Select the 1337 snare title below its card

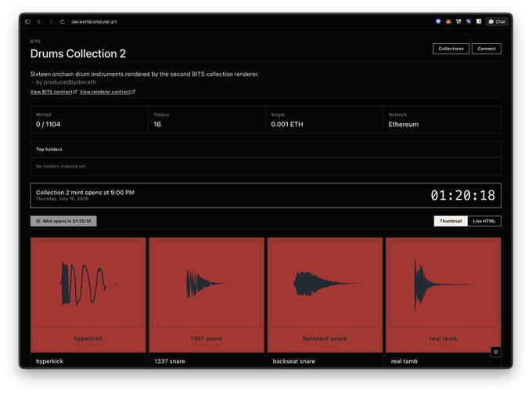pos(170,361)
